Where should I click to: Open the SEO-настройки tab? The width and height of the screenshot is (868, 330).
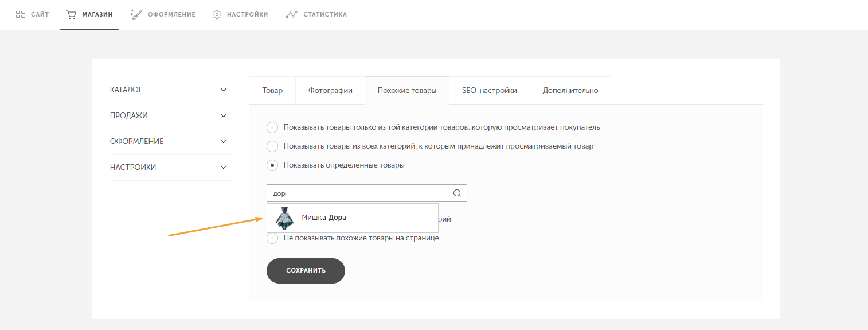coord(490,91)
